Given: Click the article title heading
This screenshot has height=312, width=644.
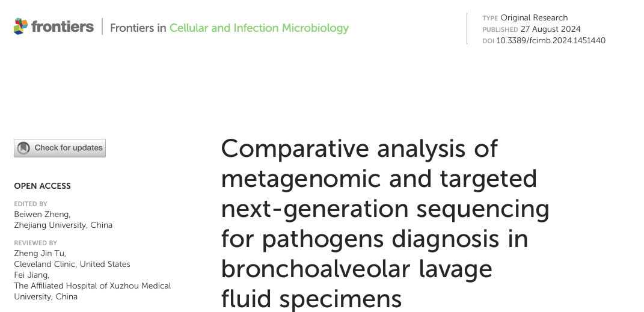Looking at the screenshot, I should [385, 224].
